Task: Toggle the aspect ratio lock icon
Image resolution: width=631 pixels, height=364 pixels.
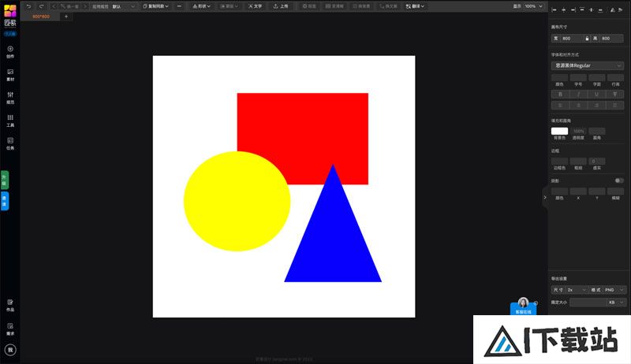Action: 587,38
